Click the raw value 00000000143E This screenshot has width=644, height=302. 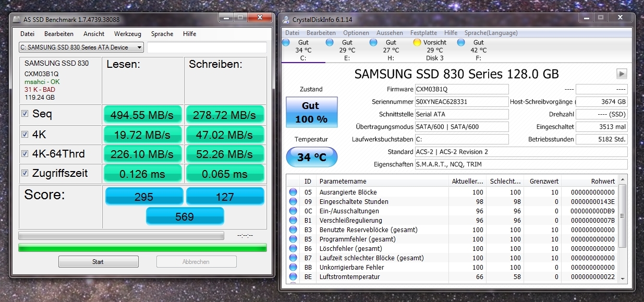(593, 201)
